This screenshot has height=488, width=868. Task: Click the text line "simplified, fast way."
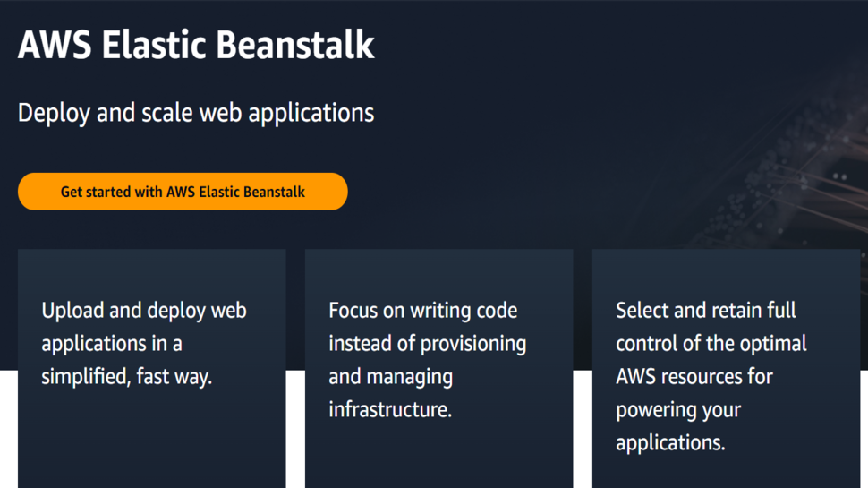pos(126,377)
